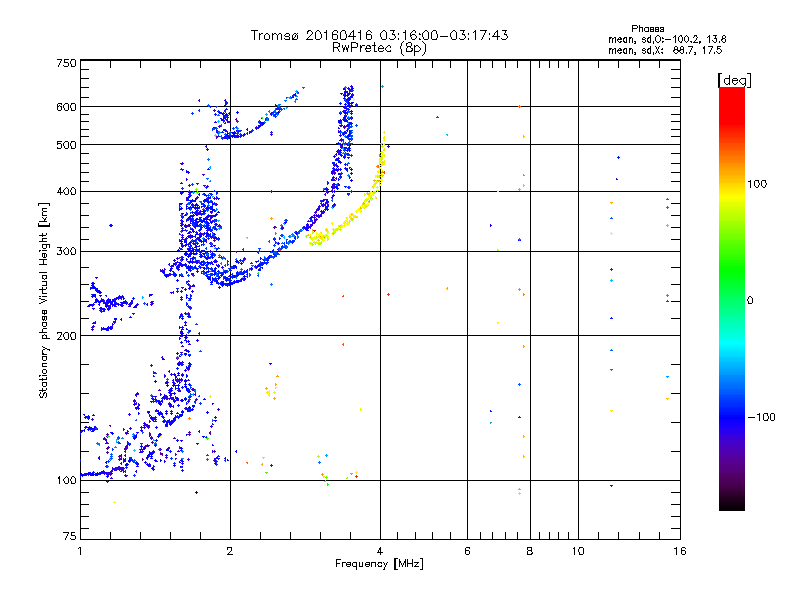Click the '1' frequency axis label
Image resolution: width=800 pixels, height=600 pixels.
(80, 551)
